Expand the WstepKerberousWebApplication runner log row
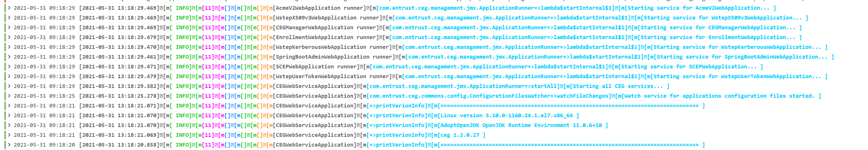Image resolution: width=868 pixels, height=150 pixels. pos(10,47)
